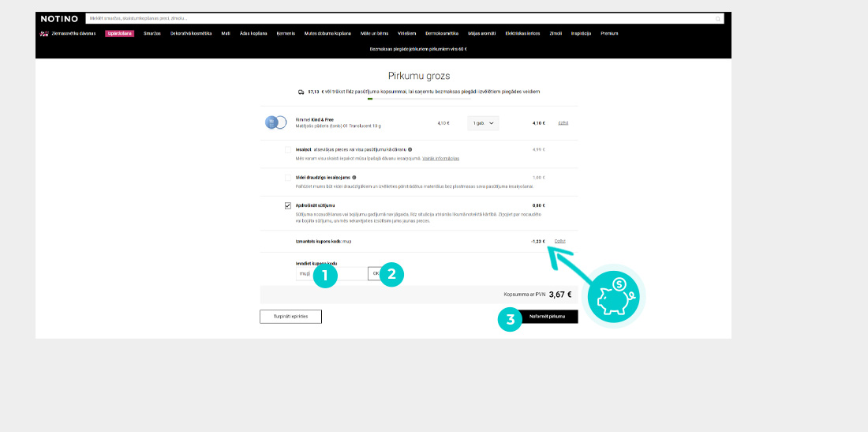The image size is (868, 432).
Task: Click the NOTINO logo
Action: point(59,18)
